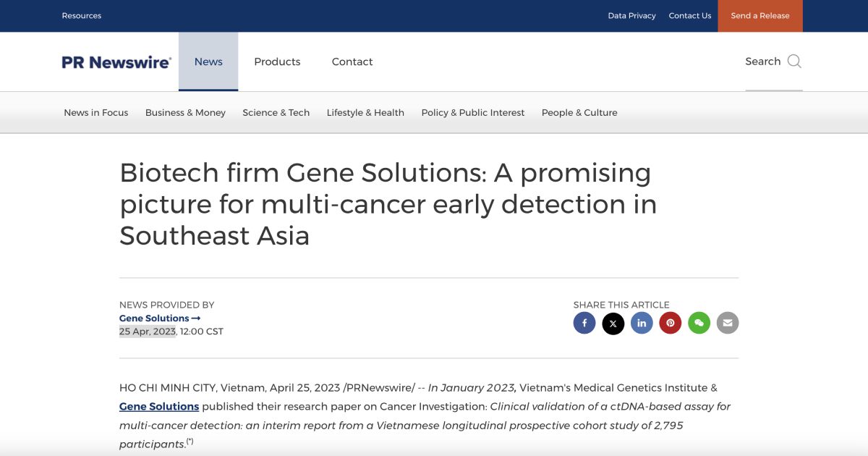868x456 pixels.
Task: Open the Resources link
Action: (81, 15)
